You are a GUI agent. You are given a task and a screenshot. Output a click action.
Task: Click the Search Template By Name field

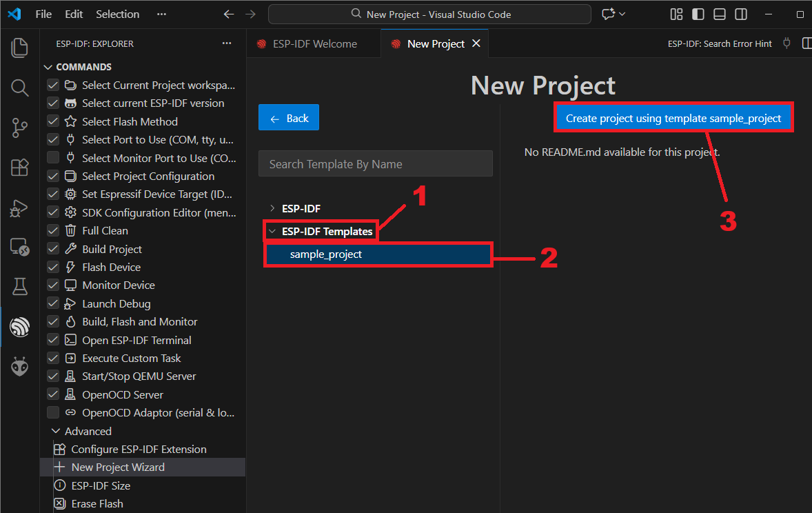coord(376,164)
